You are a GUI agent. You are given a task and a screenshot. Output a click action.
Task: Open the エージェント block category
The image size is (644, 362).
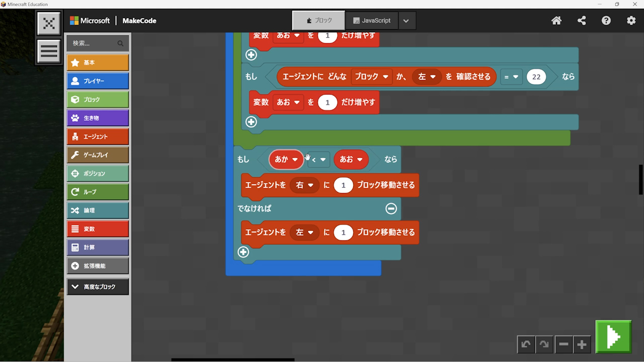pyautogui.click(x=98, y=136)
